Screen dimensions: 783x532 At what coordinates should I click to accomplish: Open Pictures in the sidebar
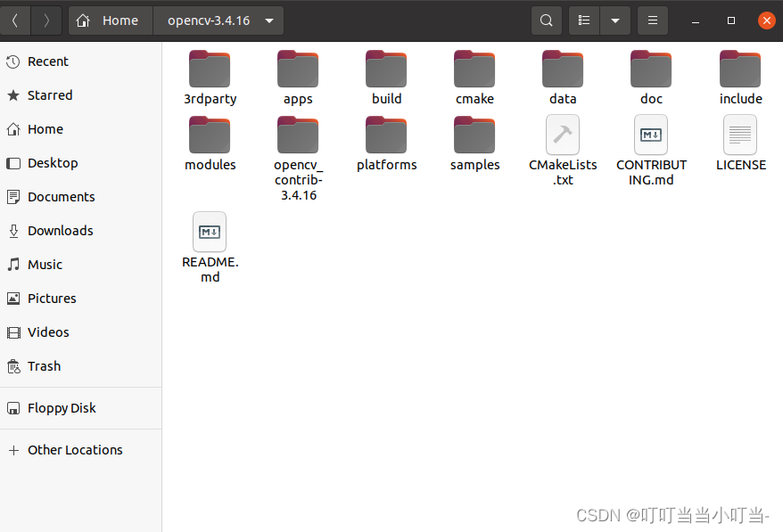point(80,299)
